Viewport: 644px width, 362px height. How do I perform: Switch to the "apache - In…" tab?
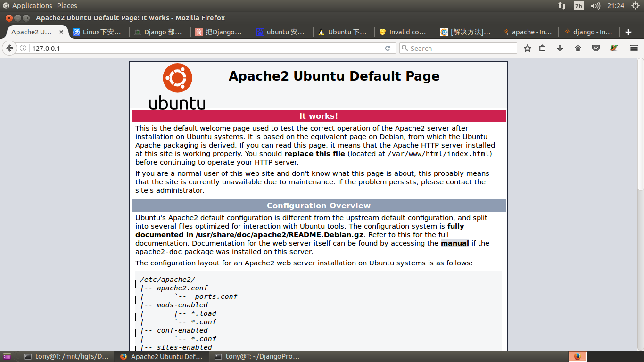[527, 32]
